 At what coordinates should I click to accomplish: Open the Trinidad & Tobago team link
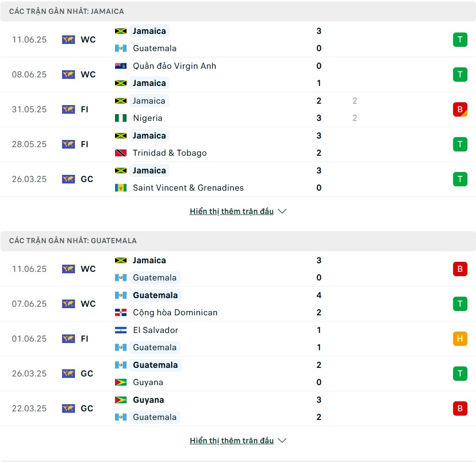click(x=169, y=153)
